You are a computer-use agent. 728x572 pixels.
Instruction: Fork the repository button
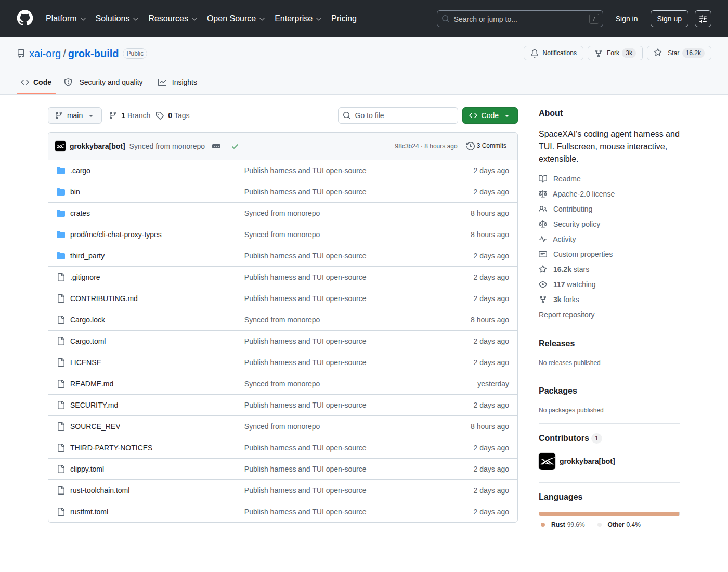click(x=615, y=53)
